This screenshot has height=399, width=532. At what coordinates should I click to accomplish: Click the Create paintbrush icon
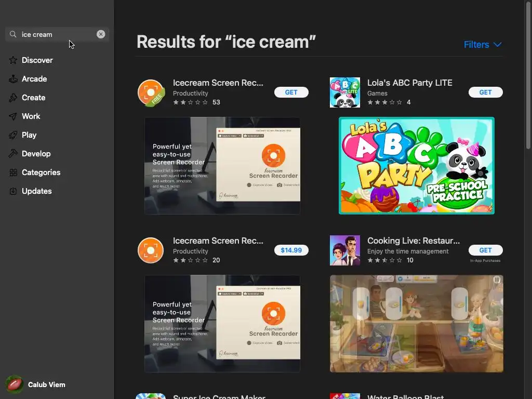tap(13, 97)
